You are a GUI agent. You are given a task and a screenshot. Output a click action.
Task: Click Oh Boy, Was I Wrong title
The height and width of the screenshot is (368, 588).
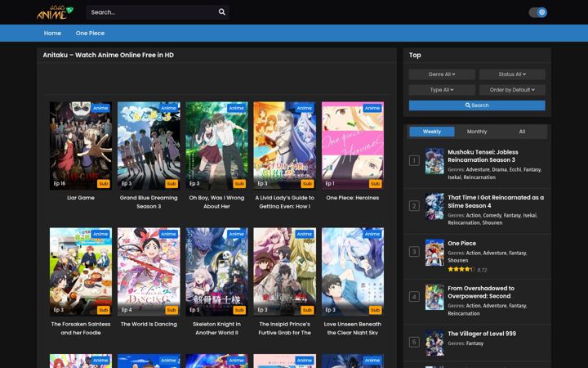coord(216,202)
